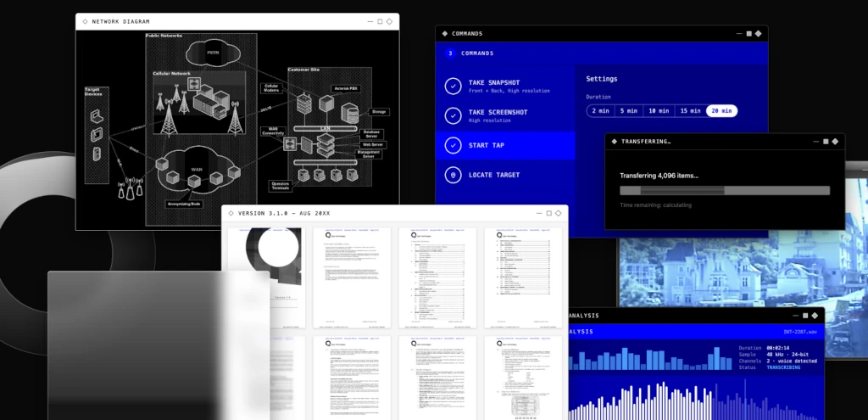
Task: Click the stacked servers icon below LAN
Action: coord(326,146)
